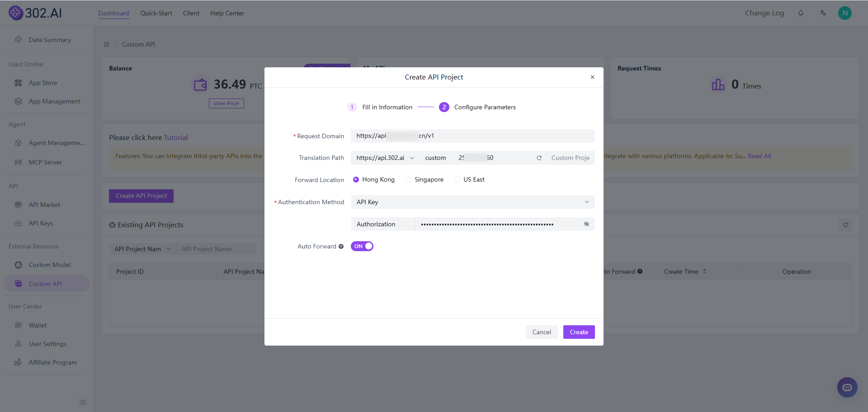Screen dimensions: 868x412
Task: Open the Client tab
Action: coord(191,13)
